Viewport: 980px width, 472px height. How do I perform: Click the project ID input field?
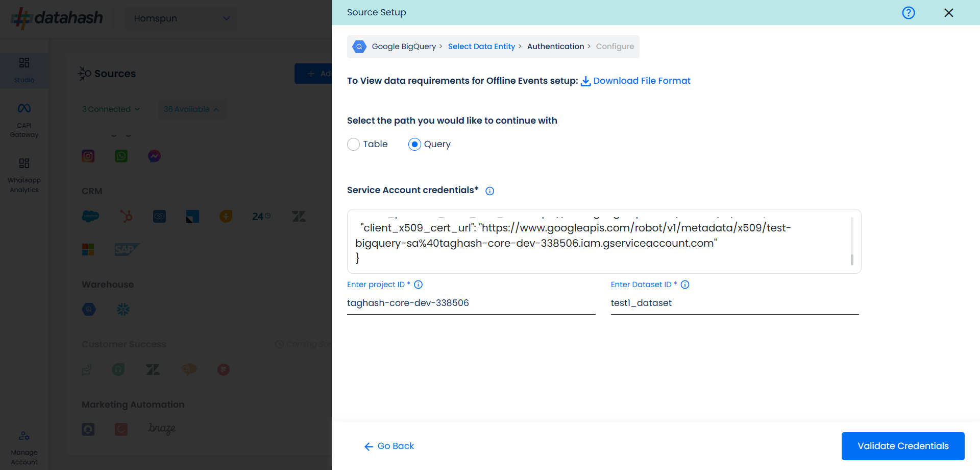point(471,303)
